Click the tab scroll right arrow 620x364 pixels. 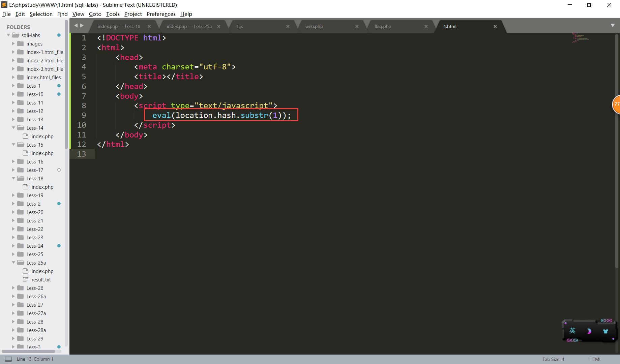coord(82,26)
